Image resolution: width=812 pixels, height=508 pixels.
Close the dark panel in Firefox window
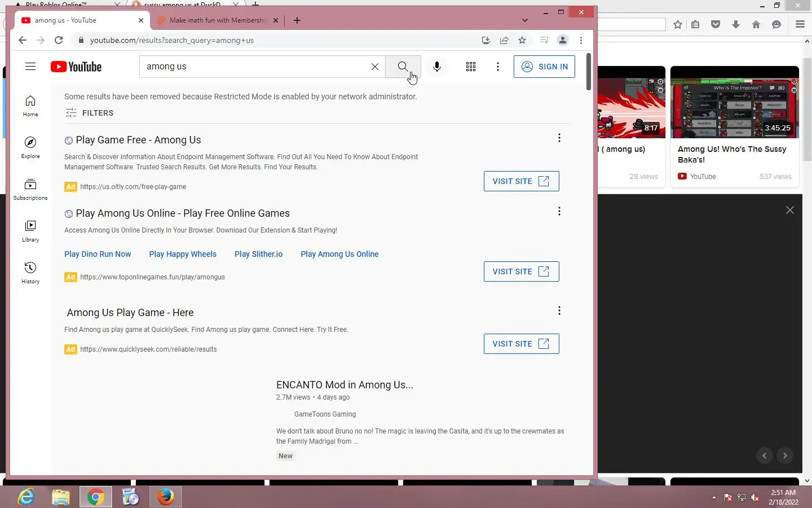[790, 210]
